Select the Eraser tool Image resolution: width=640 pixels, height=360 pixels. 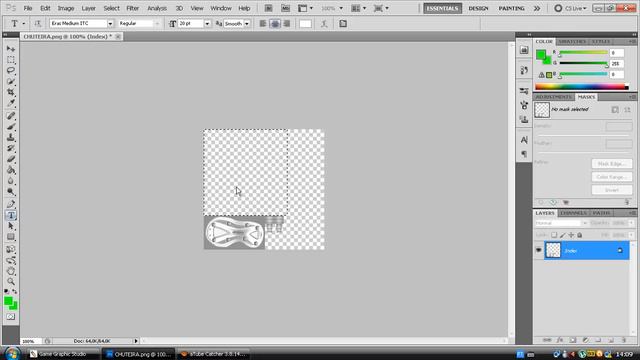tap(11, 159)
